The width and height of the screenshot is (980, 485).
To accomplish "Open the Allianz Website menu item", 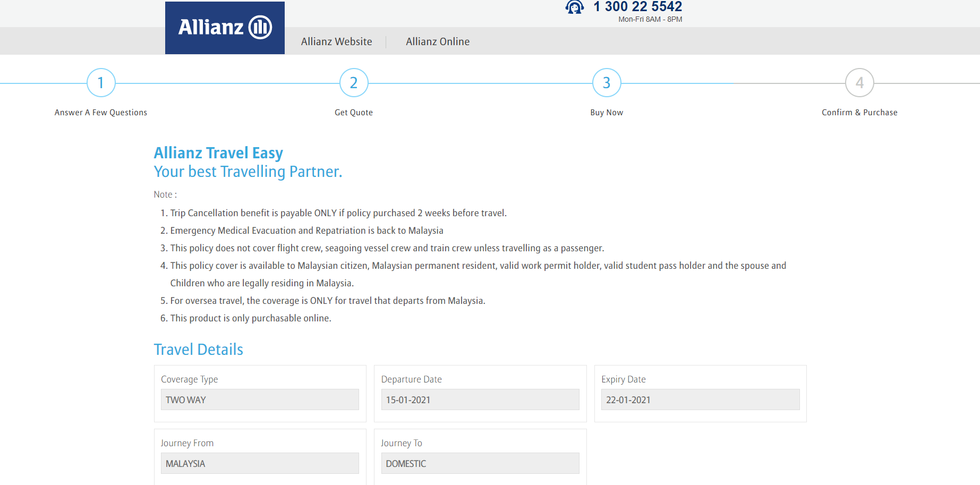I will click(336, 41).
